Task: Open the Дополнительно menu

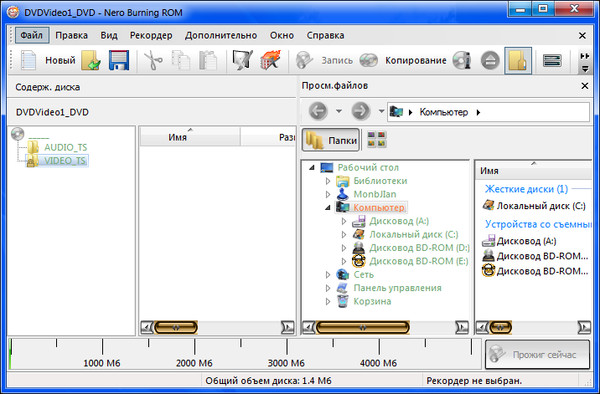Action: 221,35
